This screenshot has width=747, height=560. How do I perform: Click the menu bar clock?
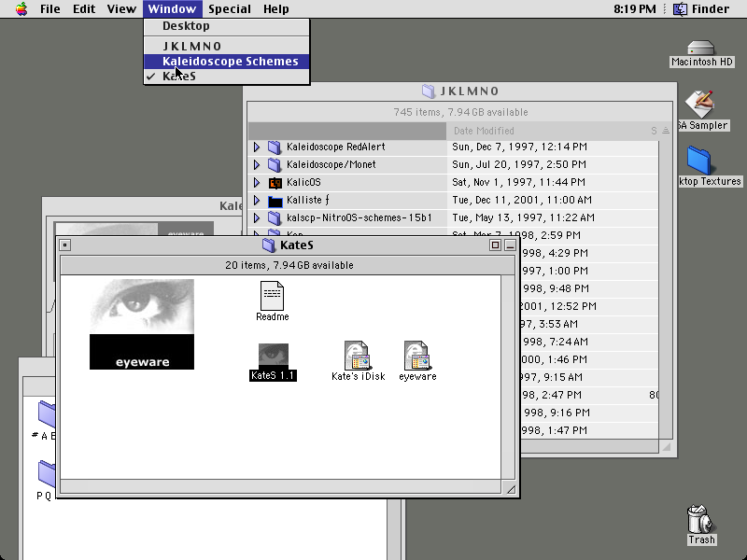[x=635, y=9]
